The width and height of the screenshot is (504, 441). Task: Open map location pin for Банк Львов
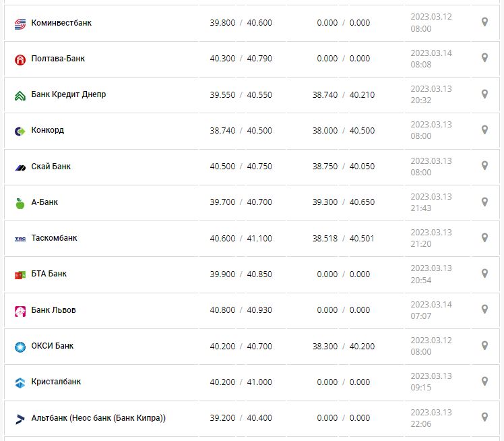click(x=484, y=310)
